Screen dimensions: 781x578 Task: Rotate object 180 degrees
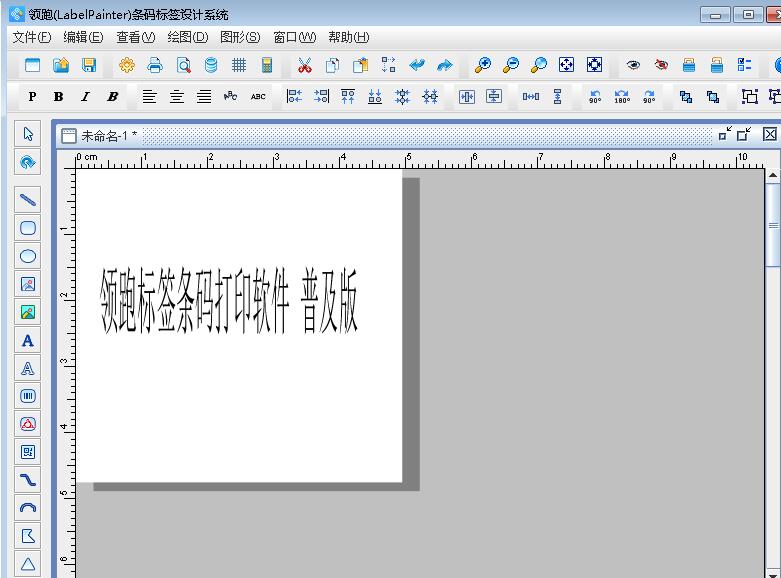tap(622, 97)
